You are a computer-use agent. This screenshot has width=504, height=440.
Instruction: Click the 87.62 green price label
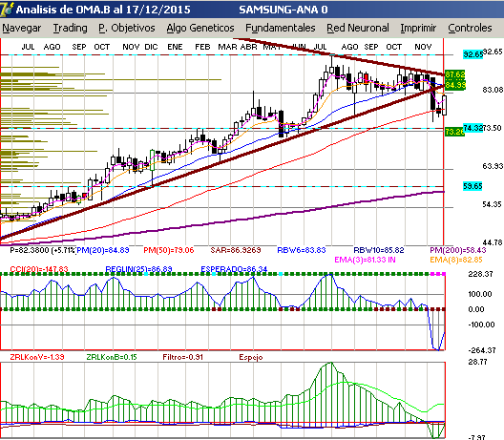(454, 74)
